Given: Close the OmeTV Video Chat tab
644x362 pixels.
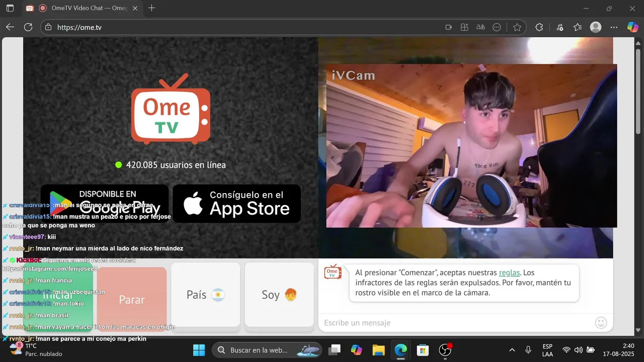Looking at the screenshot, I should (135, 8).
